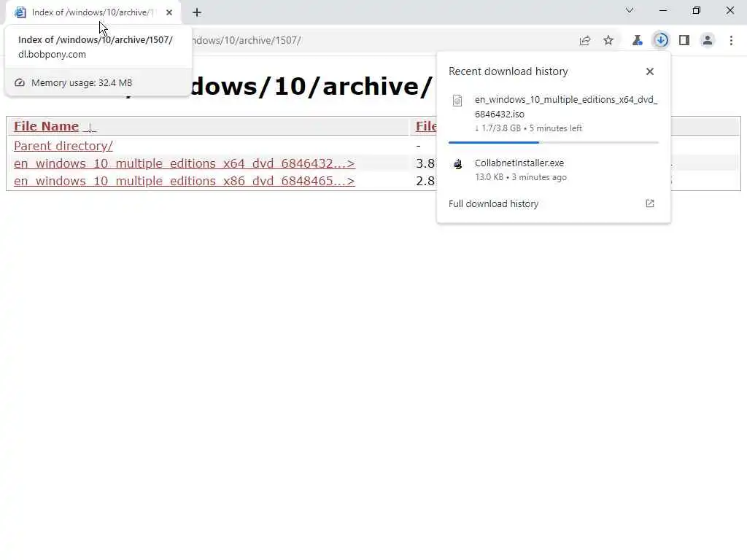Image resolution: width=747 pixels, height=560 pixels.
Task: Open the Parent directory link
Action: click(x=63, y=146)
